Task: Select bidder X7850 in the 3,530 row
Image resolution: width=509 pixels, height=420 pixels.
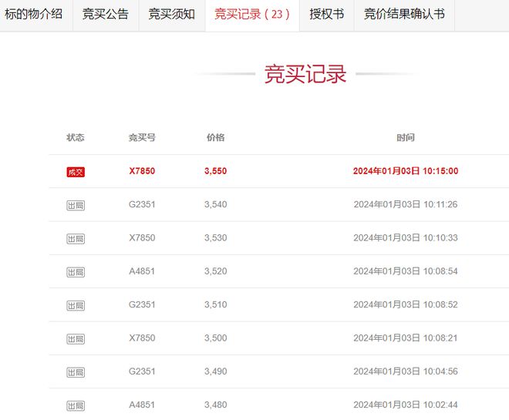Action: [142, 237]
